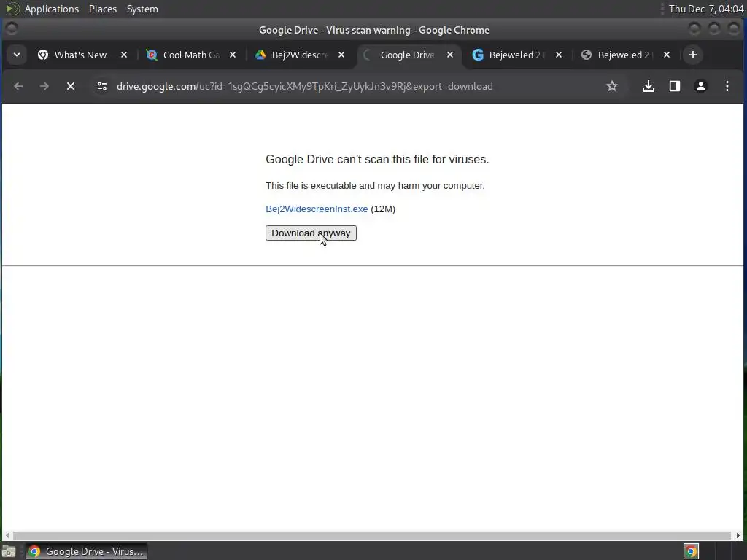
Task: Open the Bej2WidescreenInst.exe file link
Action: (317, 209)
